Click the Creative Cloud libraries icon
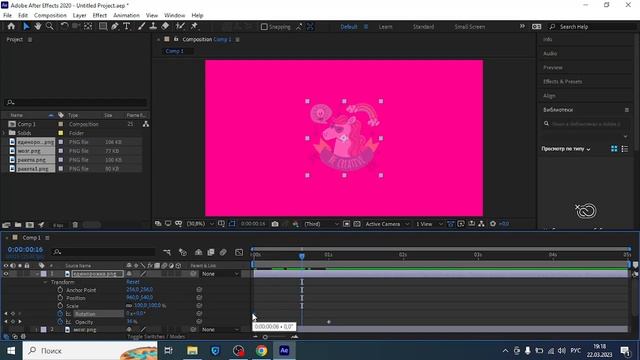The image size is (640, 360). [x=586, y=211]
